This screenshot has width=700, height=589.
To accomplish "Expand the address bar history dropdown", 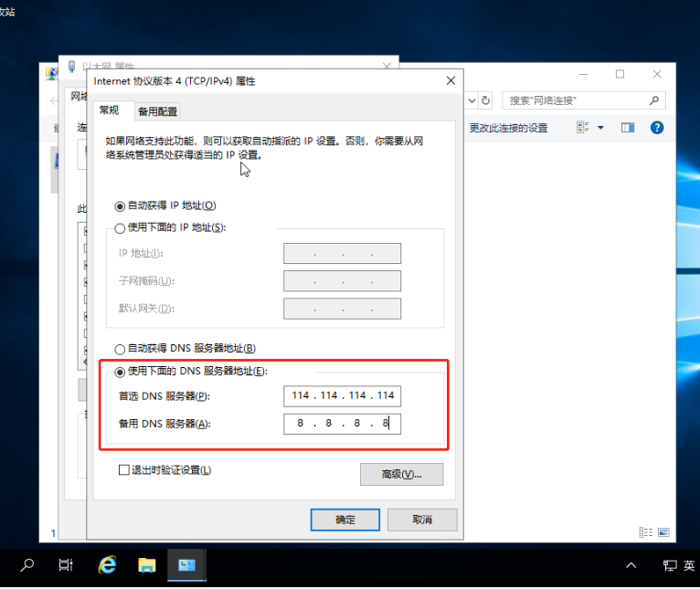I will coord(472,100).
